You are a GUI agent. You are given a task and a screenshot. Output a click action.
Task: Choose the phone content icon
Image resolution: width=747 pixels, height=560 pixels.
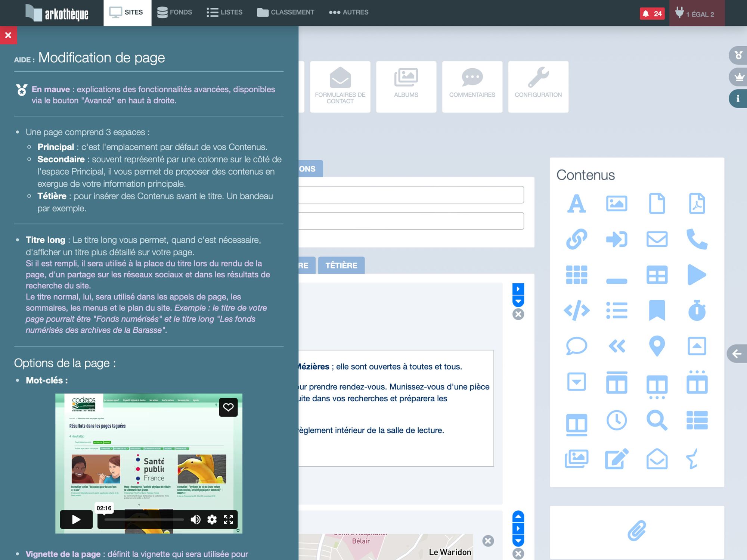697,239
